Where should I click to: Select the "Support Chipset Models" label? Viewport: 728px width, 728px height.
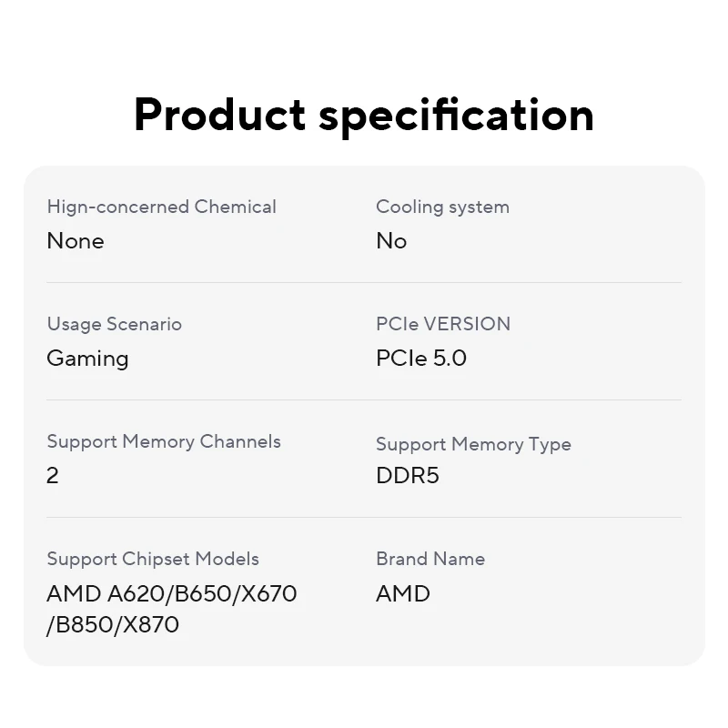[153, 559]
